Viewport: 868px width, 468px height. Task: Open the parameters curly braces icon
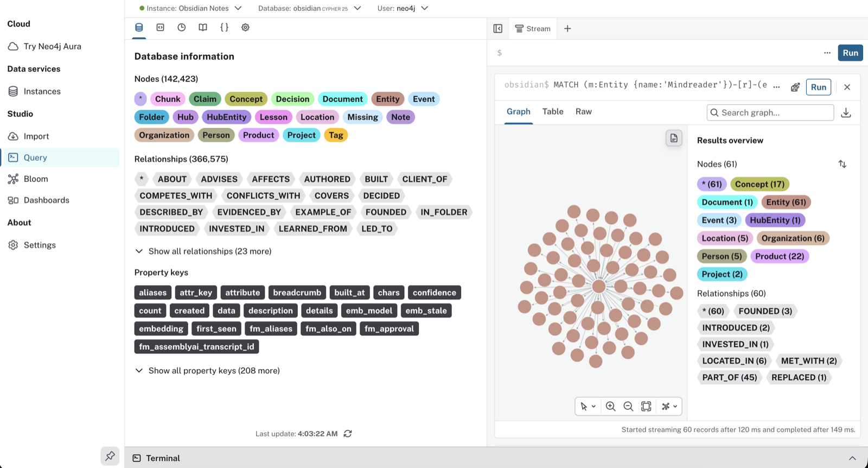tap(224, 27)
